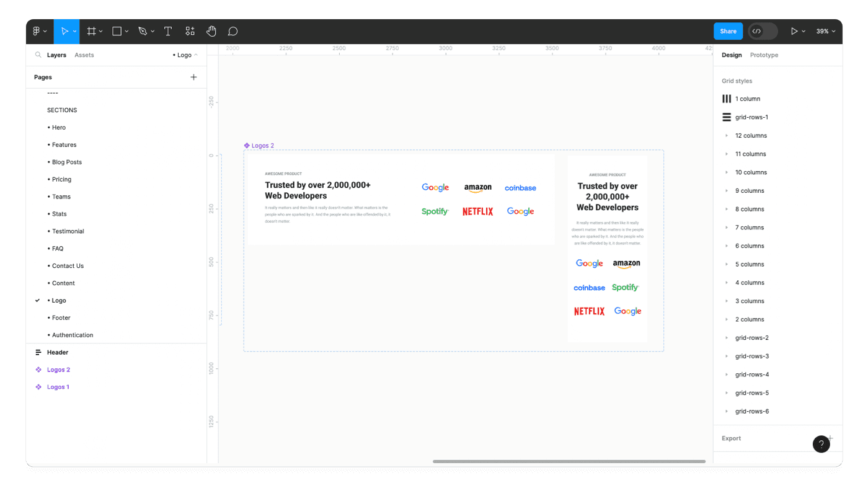Search layers with magnifier icon
Image resolution: width=868 pixels, height=483 pixels.
click(x=38, y=55)
